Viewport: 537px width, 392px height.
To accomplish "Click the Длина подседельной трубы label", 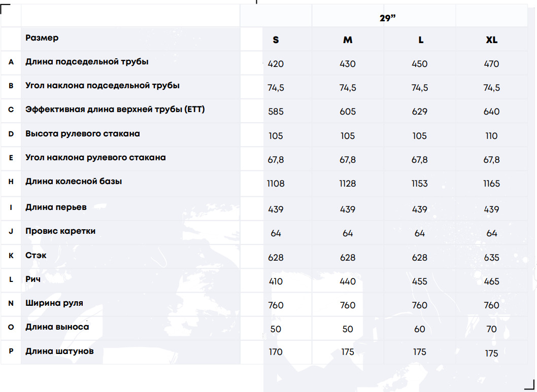I will pyautogui.click(x=87, y=62).
